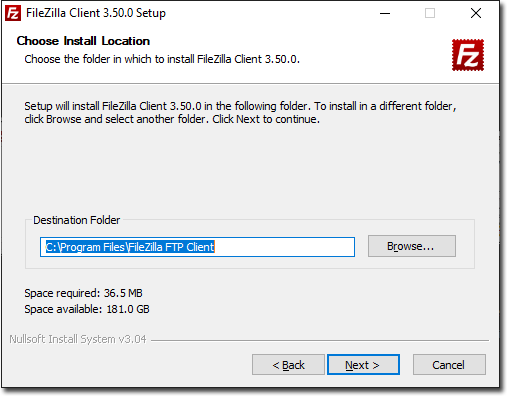The width and height of the screenshot is (507, 396).
Task: Click the 'Space available: 181.0 GB' text
Action: click(87, 309)
